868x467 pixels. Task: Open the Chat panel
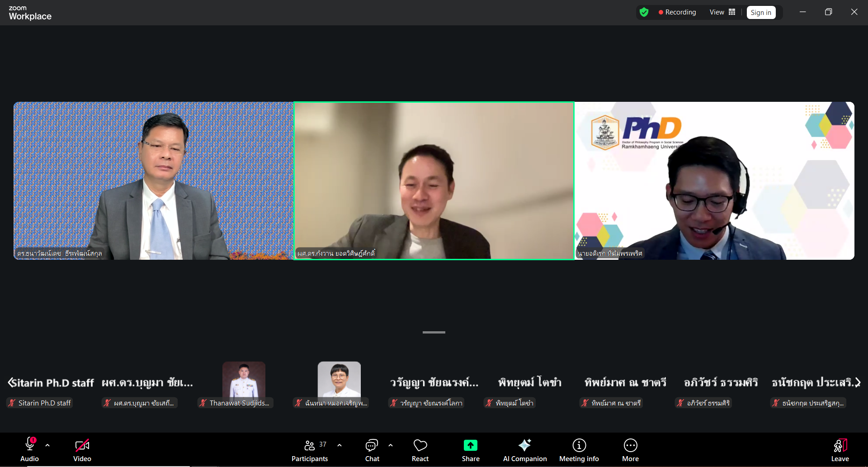coord(372,450)
